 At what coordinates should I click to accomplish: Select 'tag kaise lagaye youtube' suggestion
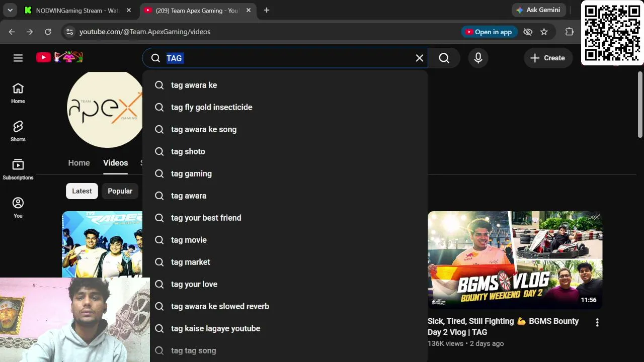pyautogui.click(x=285, y=328)
